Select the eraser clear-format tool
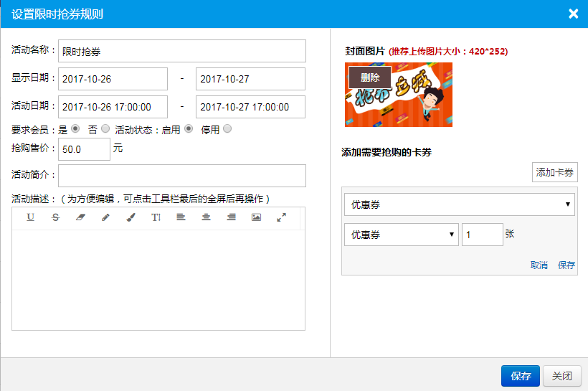 (80, 217)
